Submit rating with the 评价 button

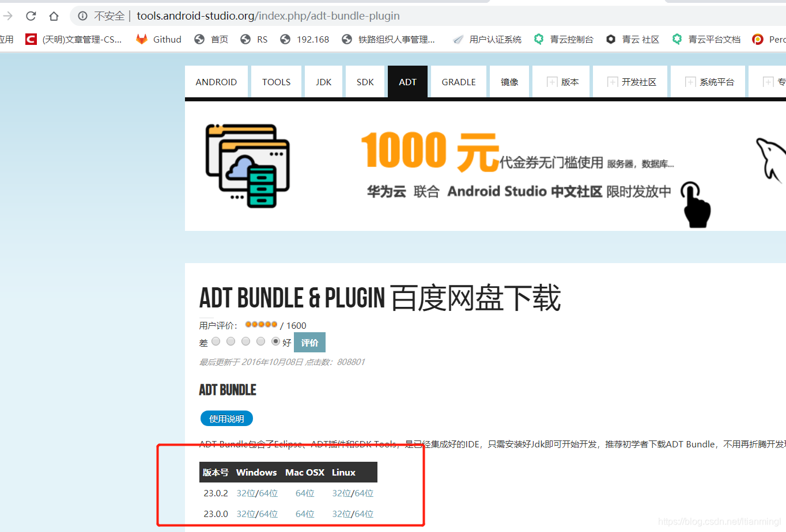[309, 343]
